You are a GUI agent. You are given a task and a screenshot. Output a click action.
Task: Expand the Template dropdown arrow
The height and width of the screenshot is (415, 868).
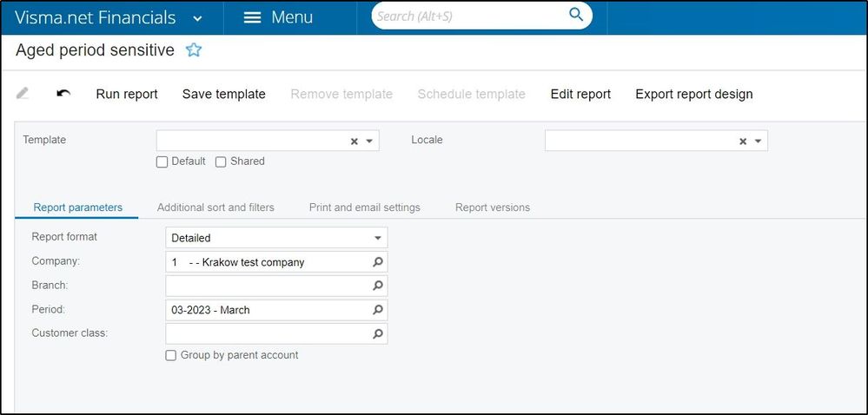pos(369,142)
